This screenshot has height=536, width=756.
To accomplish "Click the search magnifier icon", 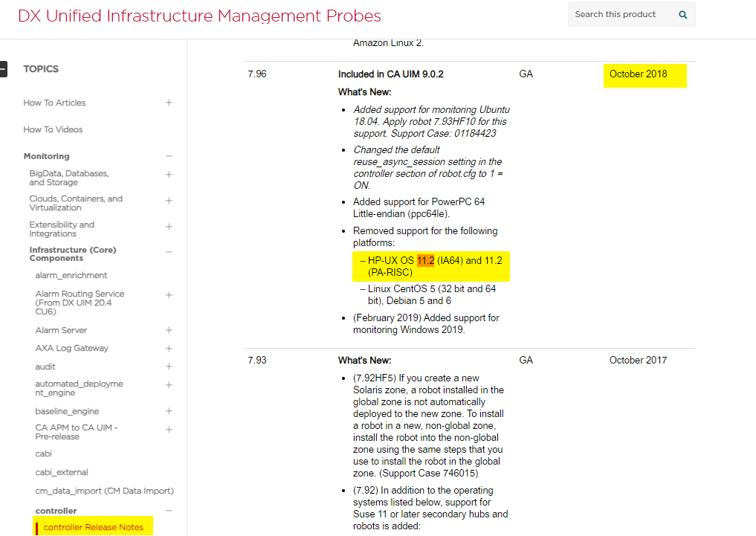I will 682,14.
